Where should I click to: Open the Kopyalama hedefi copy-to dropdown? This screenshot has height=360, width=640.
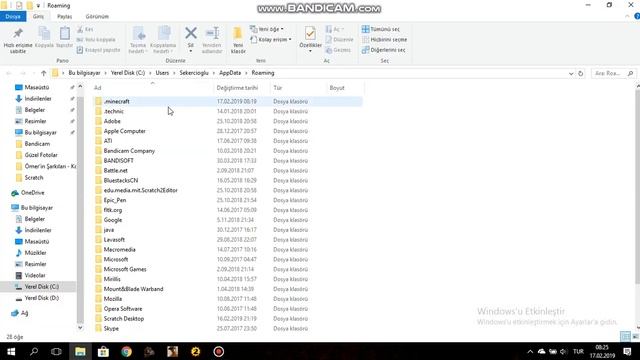163,40
